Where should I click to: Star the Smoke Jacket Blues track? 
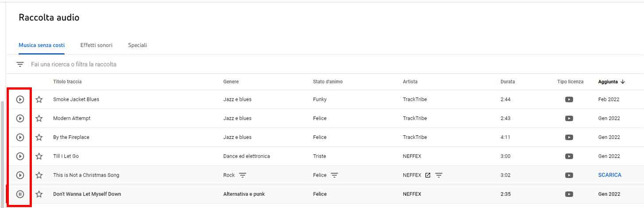(x=39, y=99)
